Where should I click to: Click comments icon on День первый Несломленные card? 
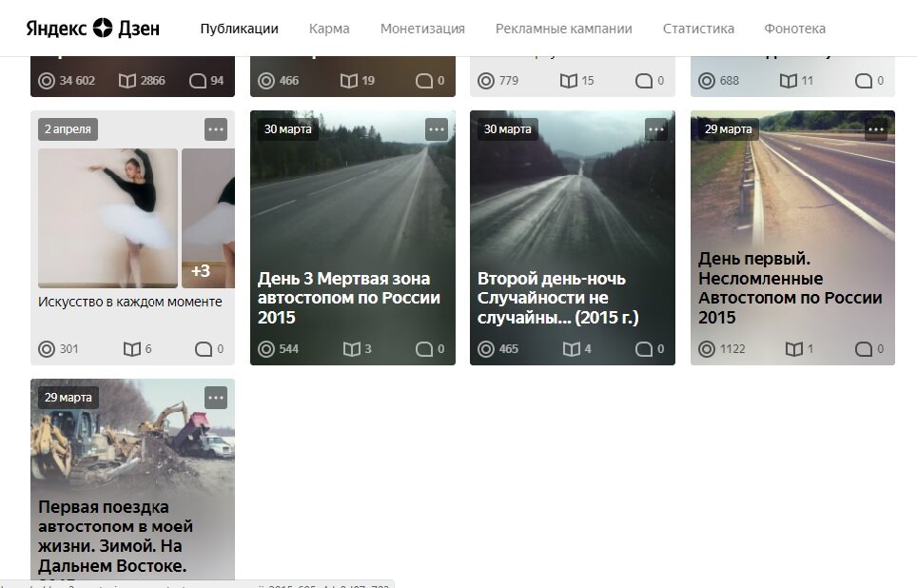[x=864, y=349]
